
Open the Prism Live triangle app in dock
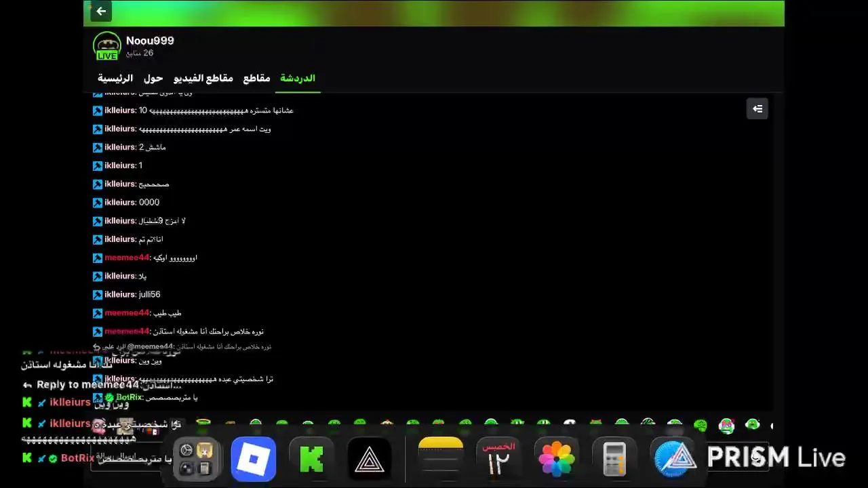pos(370,460)
